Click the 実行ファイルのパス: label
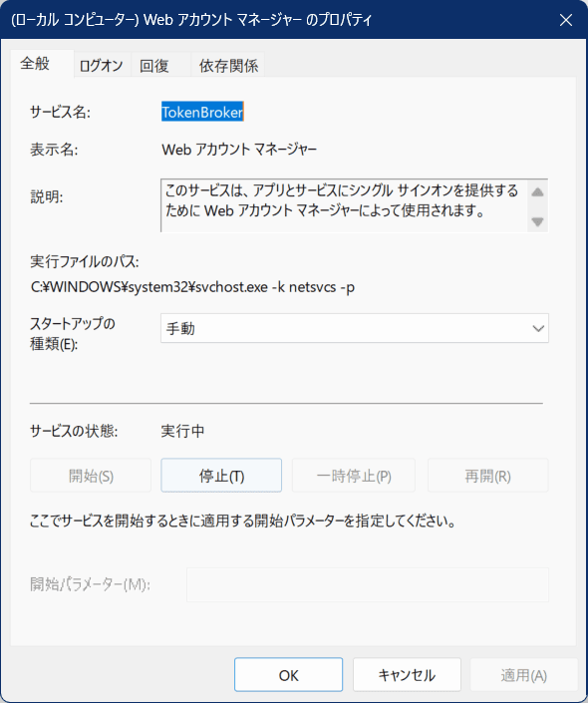588x703 pixels. pyautogui.click(x=85, y=261)
